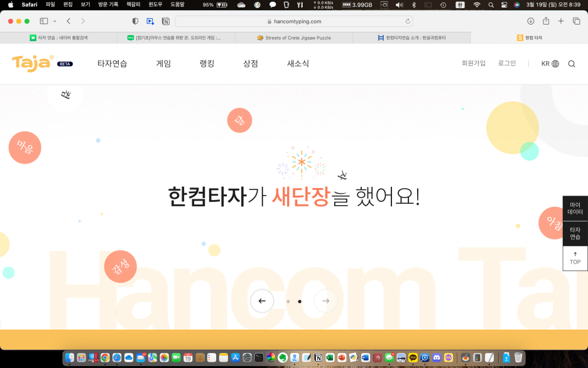The height and width of the screenshot is (368, 588).
Task: Open the 타자연습 navigation menu
Action: click(x=112, y=64)
